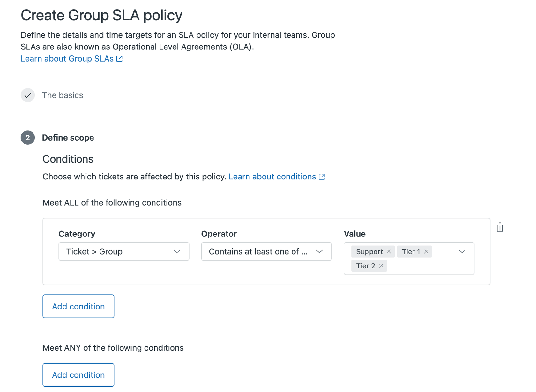Open the Learn about Group SLAs link
Image resolution: width=536 pixels, height=392 pixels.
pos(67,58)
